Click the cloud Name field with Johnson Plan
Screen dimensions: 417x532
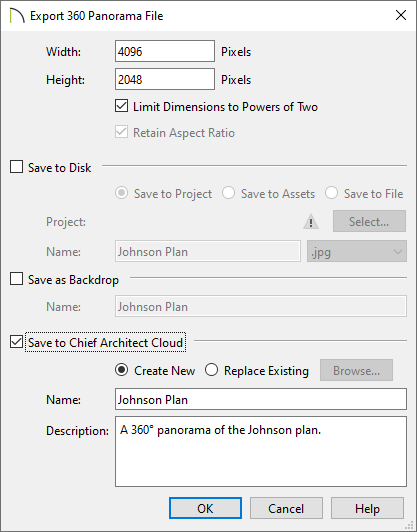tap(261, 399)
